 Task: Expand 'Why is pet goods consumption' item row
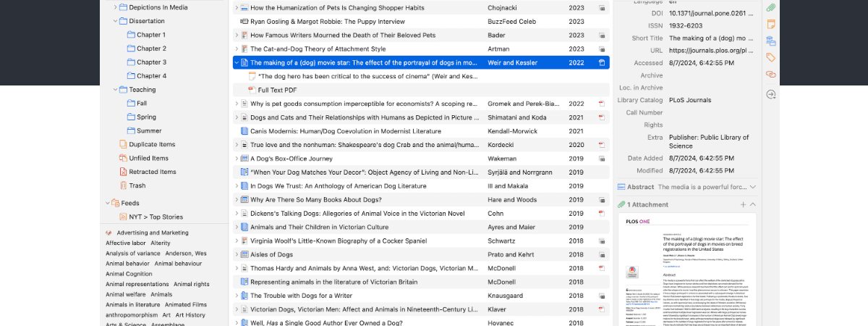237,104
